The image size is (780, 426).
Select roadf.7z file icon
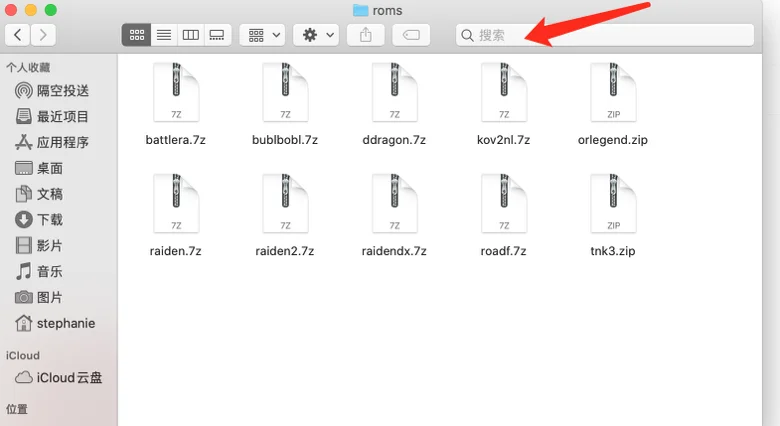[x=503, y=204]
